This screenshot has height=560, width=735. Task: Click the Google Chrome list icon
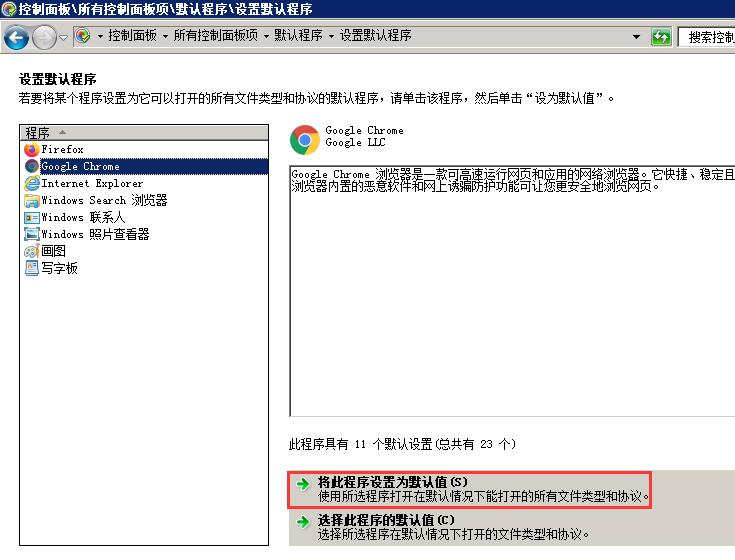pyautogui.click(x=31, y=166)
